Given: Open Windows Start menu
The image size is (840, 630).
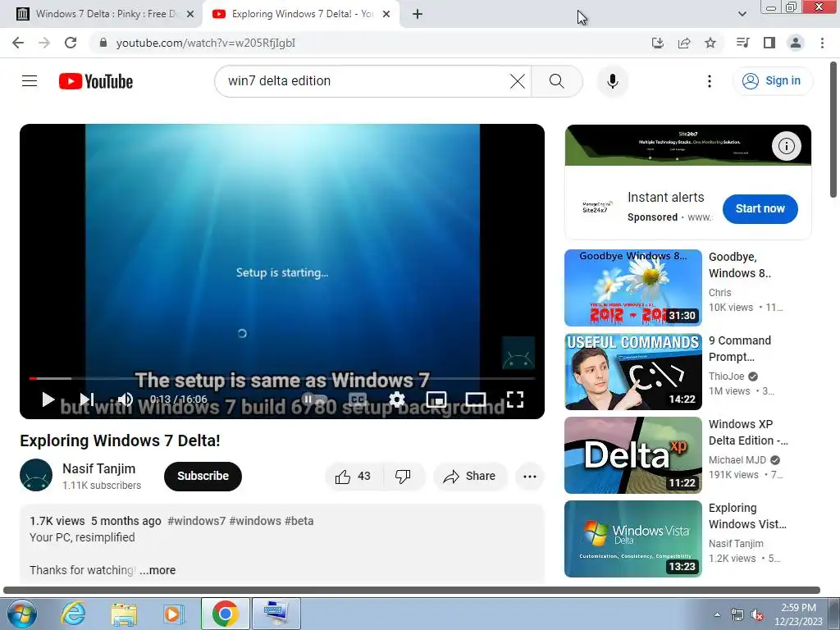Looking at the screenshot, I should (21, 614).
